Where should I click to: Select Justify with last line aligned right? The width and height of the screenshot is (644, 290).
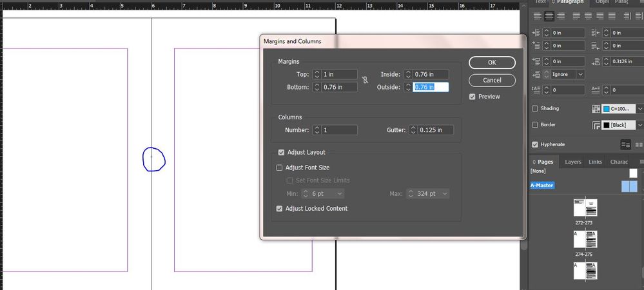point(600,16)
